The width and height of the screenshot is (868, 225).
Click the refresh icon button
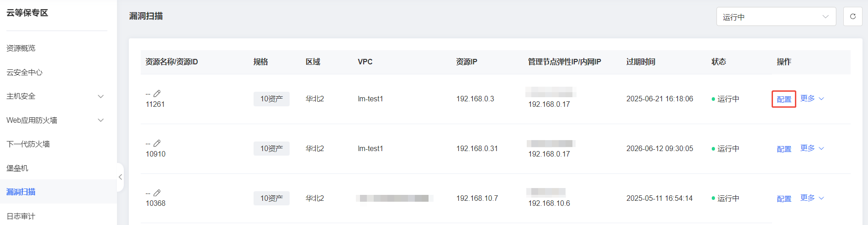tap(852, 16)
